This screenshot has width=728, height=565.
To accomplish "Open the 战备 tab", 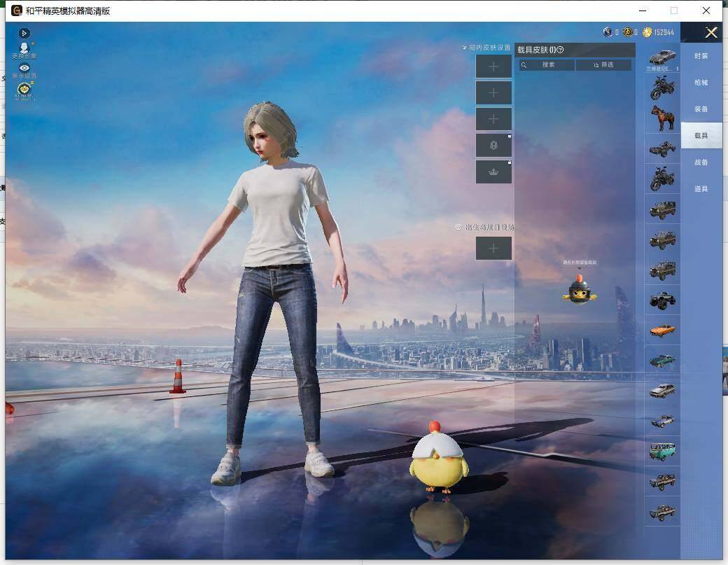I will [x=701, y=162].
